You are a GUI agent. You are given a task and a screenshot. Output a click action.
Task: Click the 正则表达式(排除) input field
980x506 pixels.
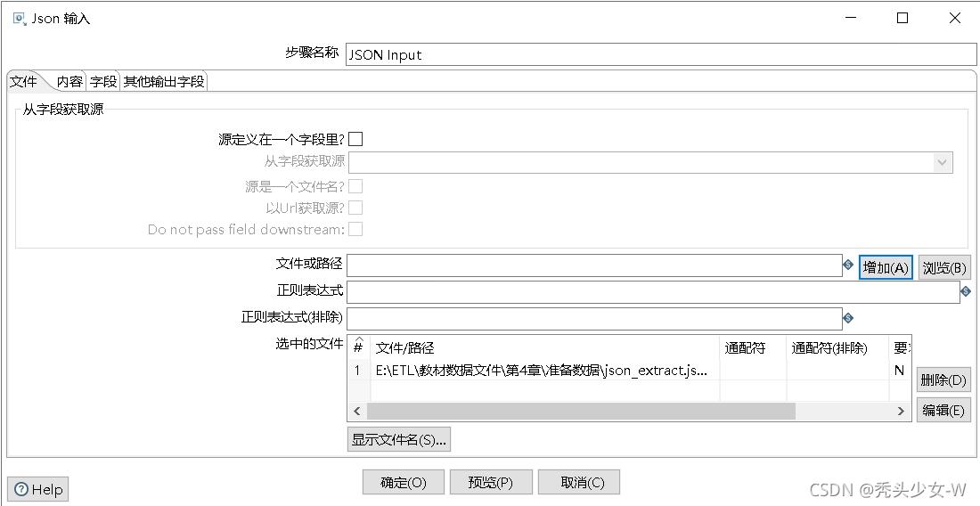(594, 318)
